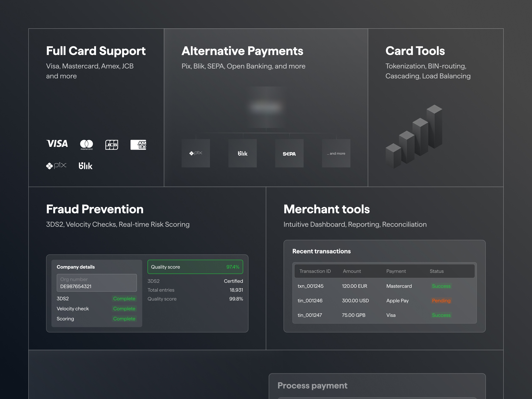Select the JCB card icon

pos(112,145)
